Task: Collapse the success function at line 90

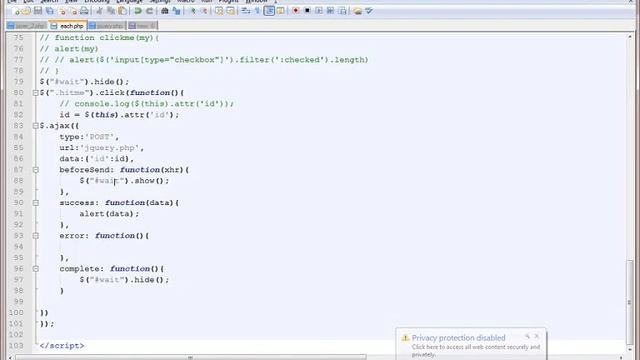Action: click(x=36, y=203)
